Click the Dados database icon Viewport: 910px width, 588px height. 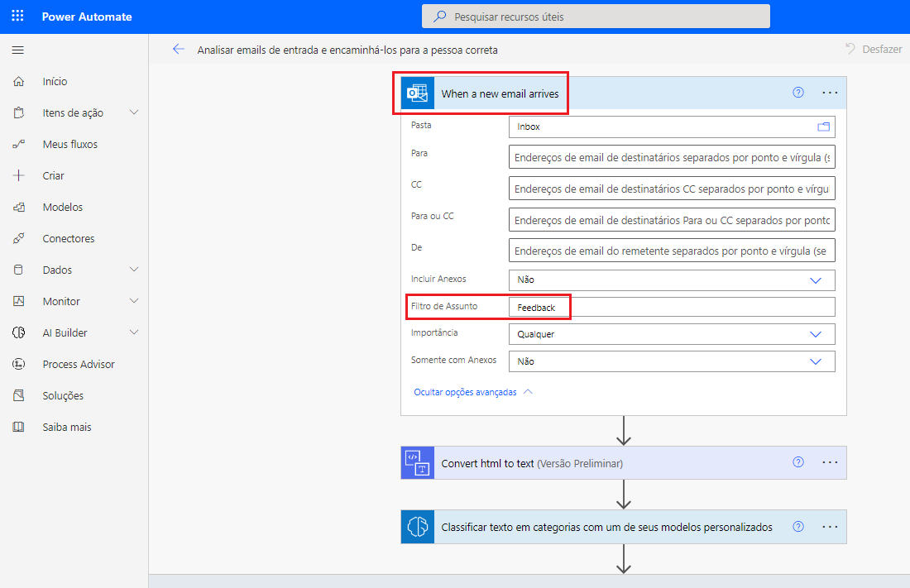(x=18, y=270)
